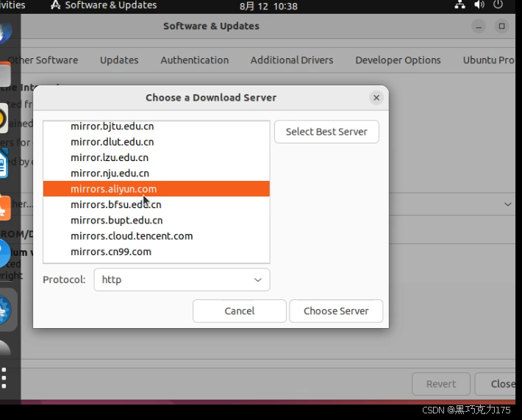Open Ubuntu Software in dock
Image resolution: width=522 pixels, height=420 pixels.
click(5, 208)
